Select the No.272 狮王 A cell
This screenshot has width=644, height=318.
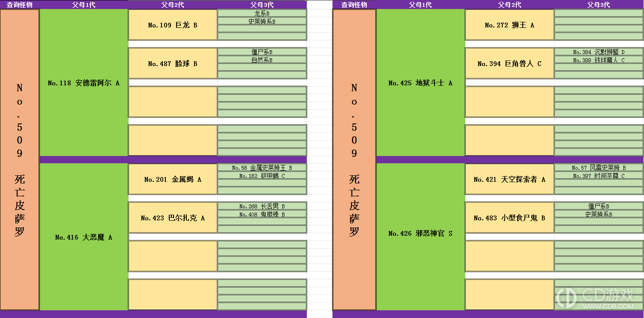pyautogui.click(x=509, y=25)
